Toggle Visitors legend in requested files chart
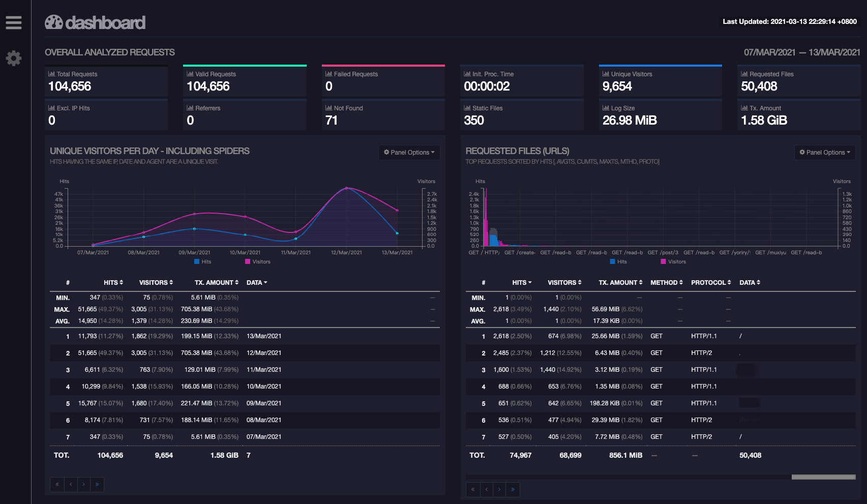Image resolution: width=867 pixels, height=504 pixels. coord(673,261)
